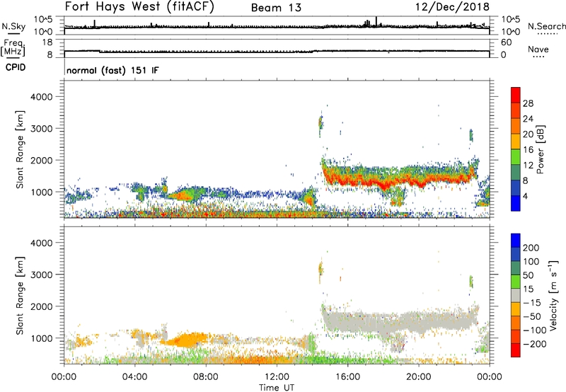This screenshot has height=392, width=566.
Task: Select the N.Sky legend label
Action: click(x=13, y=27)
